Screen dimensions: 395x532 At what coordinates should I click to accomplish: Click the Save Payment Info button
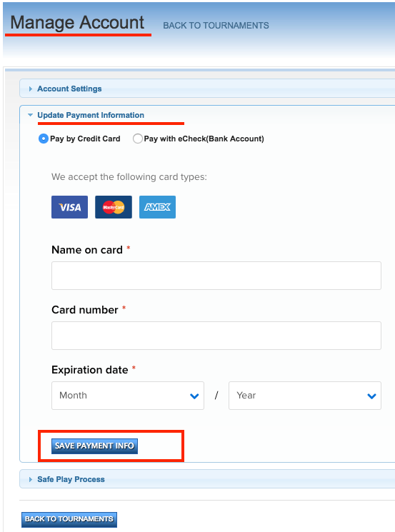point(95,446)
